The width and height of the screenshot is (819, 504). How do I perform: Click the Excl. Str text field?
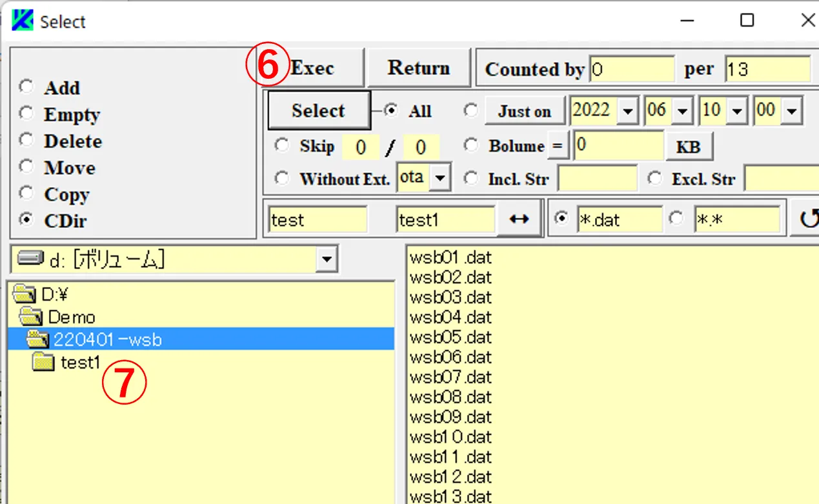coord(781,179)
